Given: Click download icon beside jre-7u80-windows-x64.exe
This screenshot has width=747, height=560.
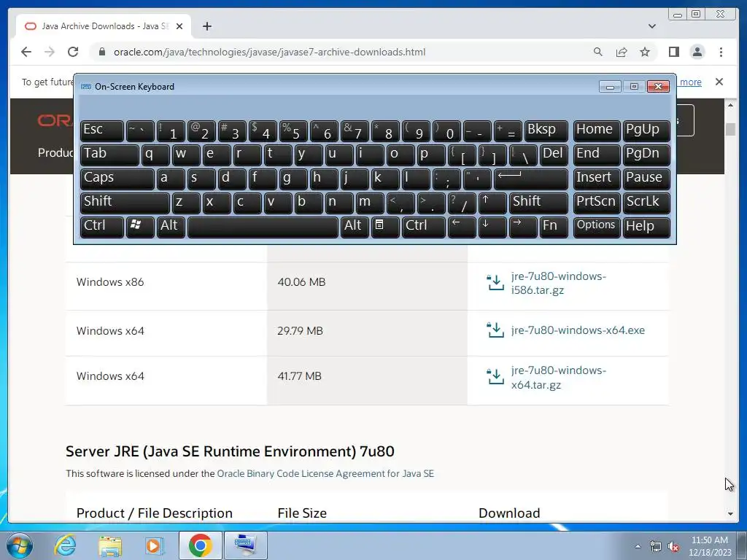Looking at the screenshot, I should 495,330.
